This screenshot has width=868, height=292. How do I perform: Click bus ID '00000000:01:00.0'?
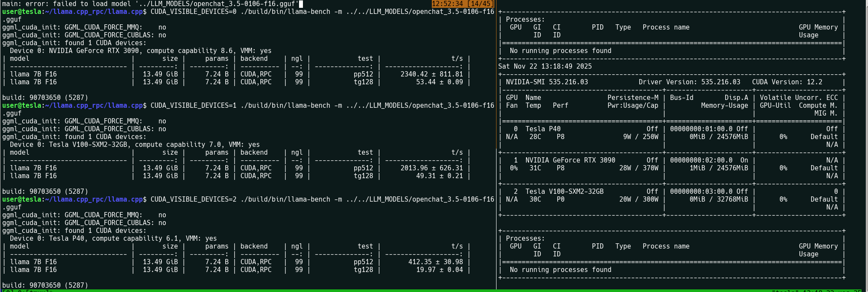[x=701, y=129]
